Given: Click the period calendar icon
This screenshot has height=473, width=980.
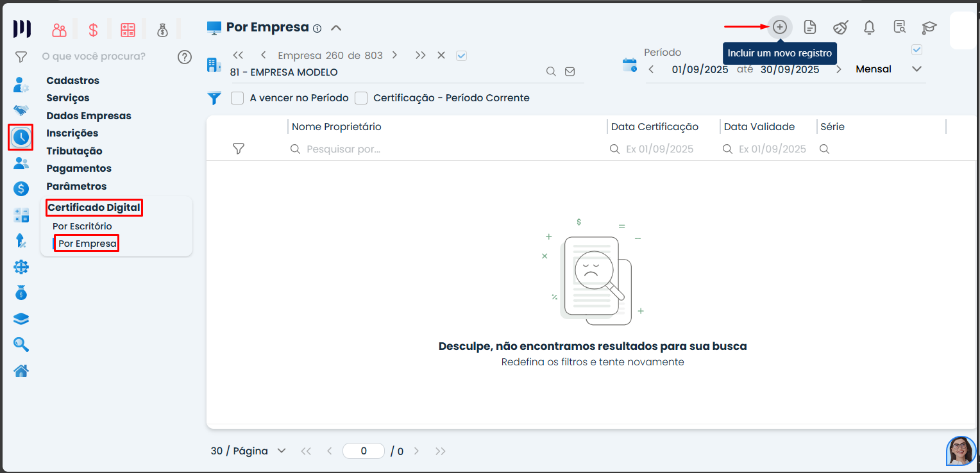Looking at the screenshot, I should click(x=630, y=64).
